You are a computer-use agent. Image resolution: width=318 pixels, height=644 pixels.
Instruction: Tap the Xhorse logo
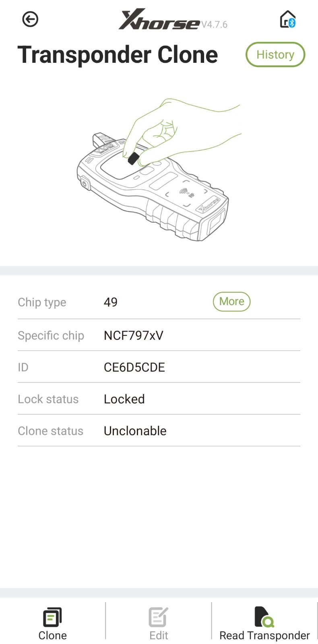(159, 19)
